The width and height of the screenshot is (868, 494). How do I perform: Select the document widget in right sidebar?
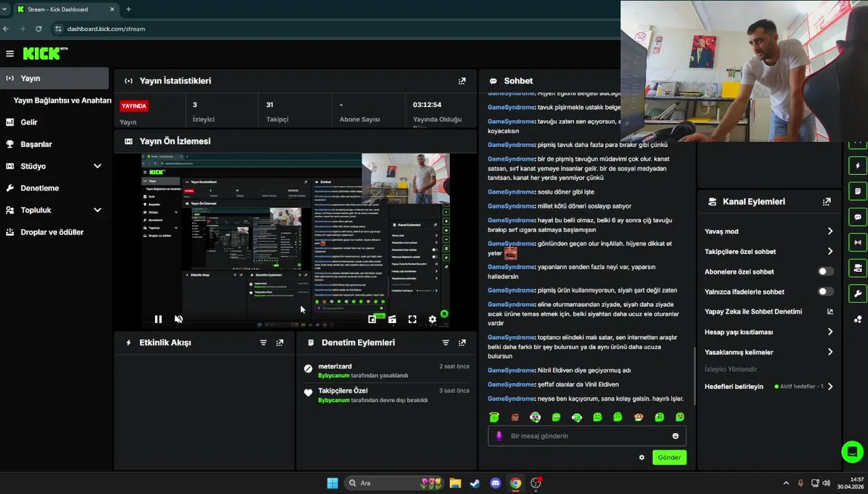(x=858, y=191)
